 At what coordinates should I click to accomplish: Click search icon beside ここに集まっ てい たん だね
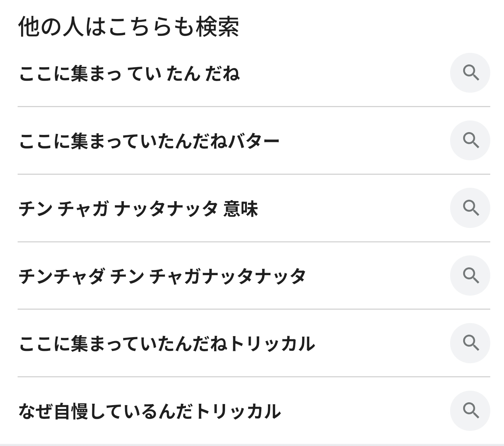coord(470,73)
